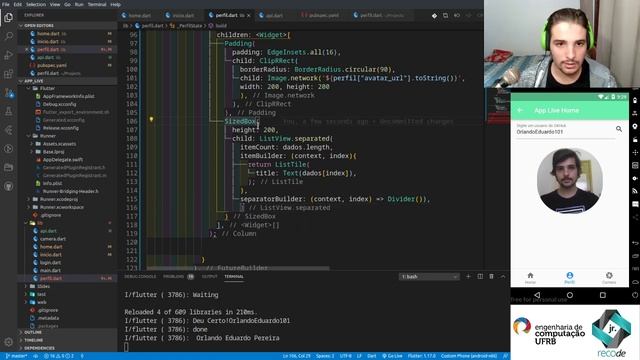Kill the terminal with the trash icon
Image resolution: width=640 pixels, height=360 pixels.
(491, 276)
